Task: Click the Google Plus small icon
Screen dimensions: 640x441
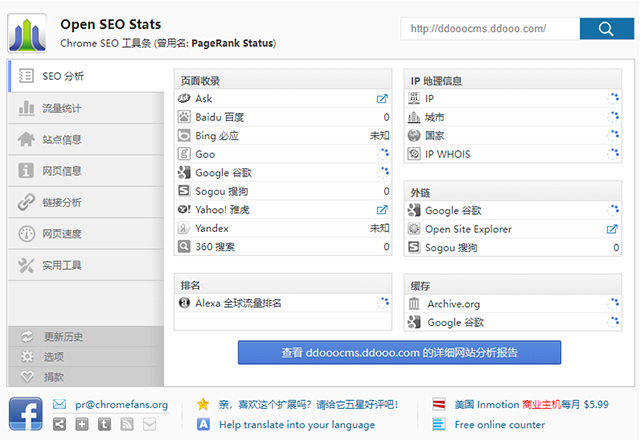Action: tap(81, 425)
